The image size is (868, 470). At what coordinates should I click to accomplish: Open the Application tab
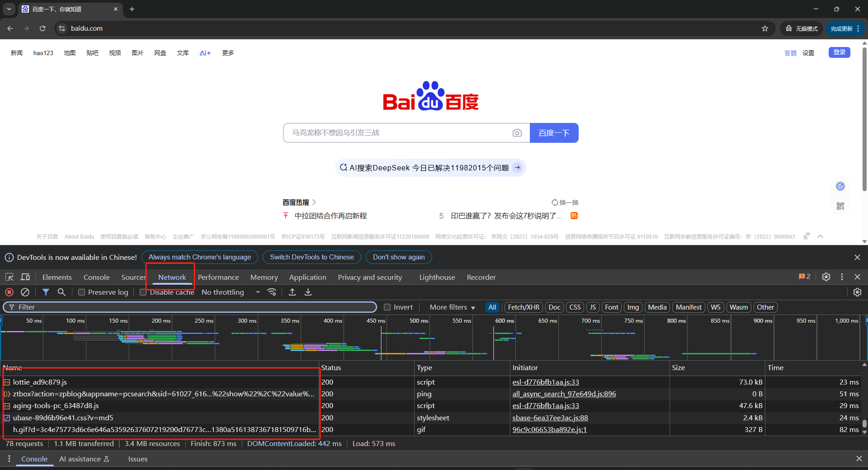tap(307, 277)
